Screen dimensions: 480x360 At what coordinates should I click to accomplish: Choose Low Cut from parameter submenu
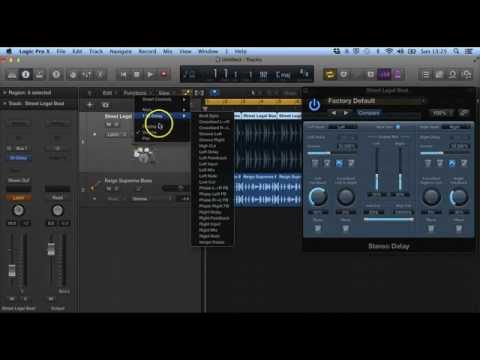pyautogui.click(x=212, y=182)
